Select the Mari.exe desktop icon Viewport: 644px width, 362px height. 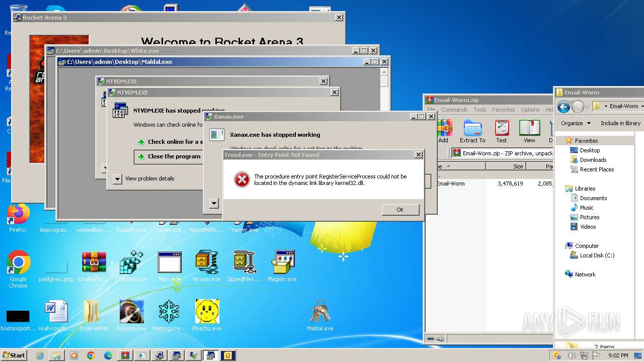click(169, 267)
